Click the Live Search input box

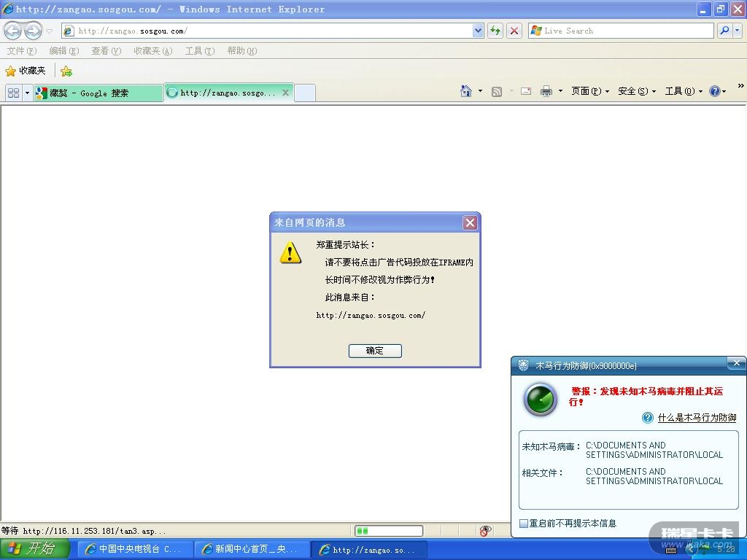tap(622, 31)
